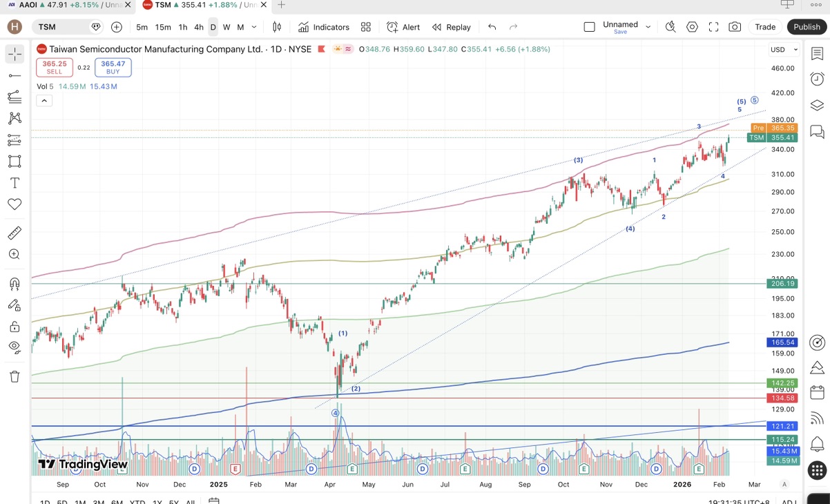
Task: Pick the Measure ruler tool
Action: 15,233
